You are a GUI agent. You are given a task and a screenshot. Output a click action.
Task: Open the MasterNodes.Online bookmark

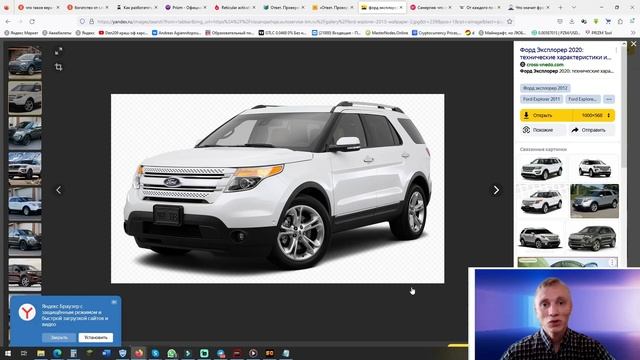[x=387, y=33]
